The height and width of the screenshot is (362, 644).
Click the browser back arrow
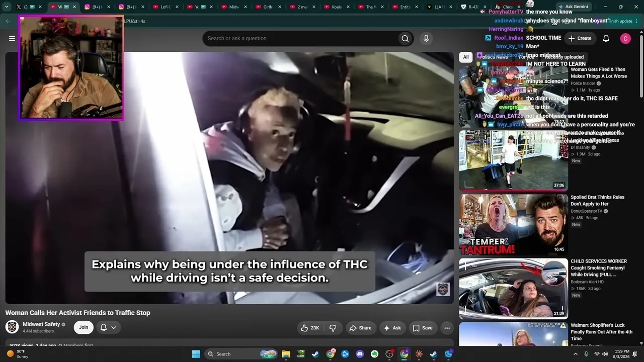[8, 21]
